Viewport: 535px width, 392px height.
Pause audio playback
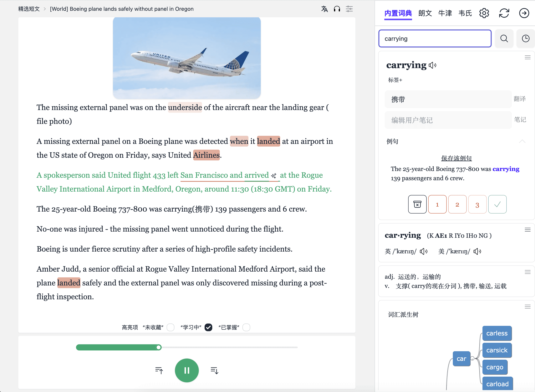point(187,370)
